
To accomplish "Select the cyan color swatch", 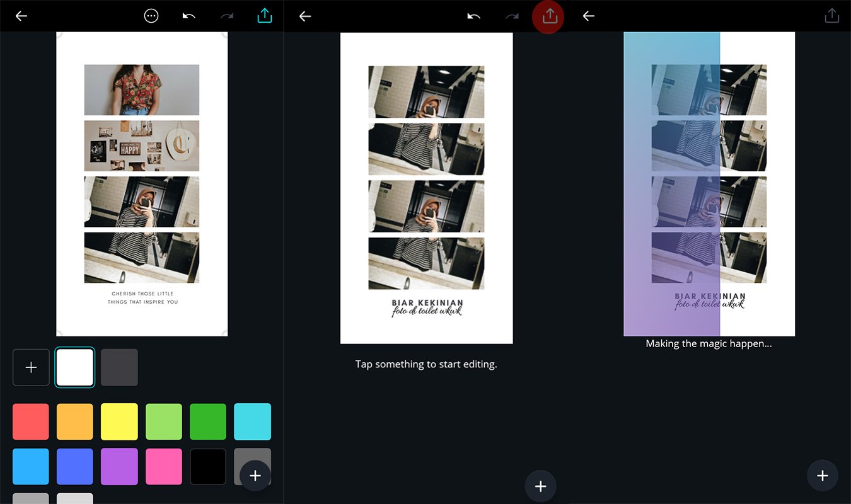I will tap(252, 421).
